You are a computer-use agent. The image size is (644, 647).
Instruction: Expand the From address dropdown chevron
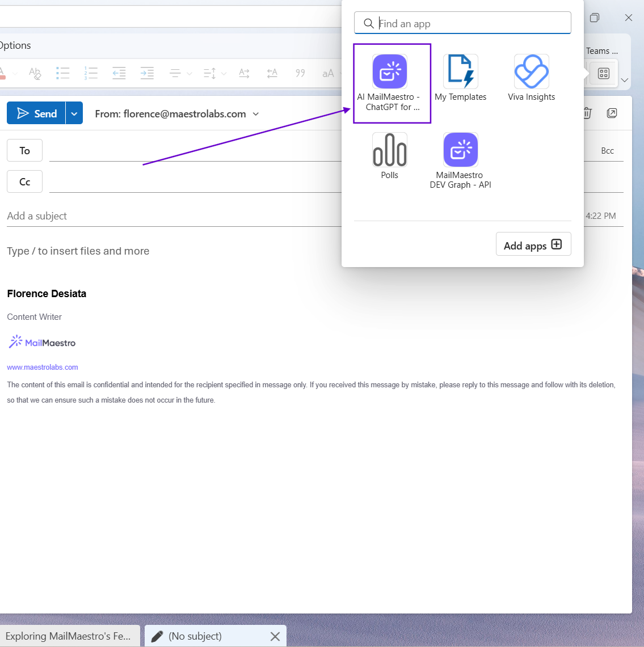(x=255, y=114)
